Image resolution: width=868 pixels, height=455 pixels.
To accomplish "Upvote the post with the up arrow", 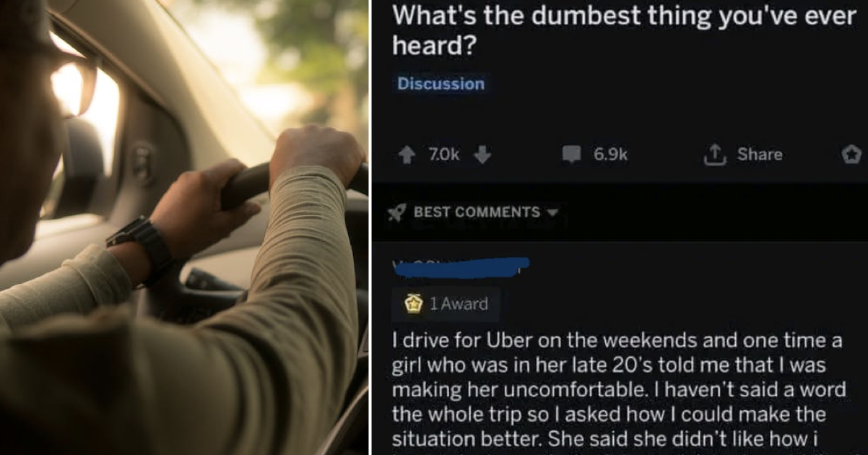I will click(407, 155).
